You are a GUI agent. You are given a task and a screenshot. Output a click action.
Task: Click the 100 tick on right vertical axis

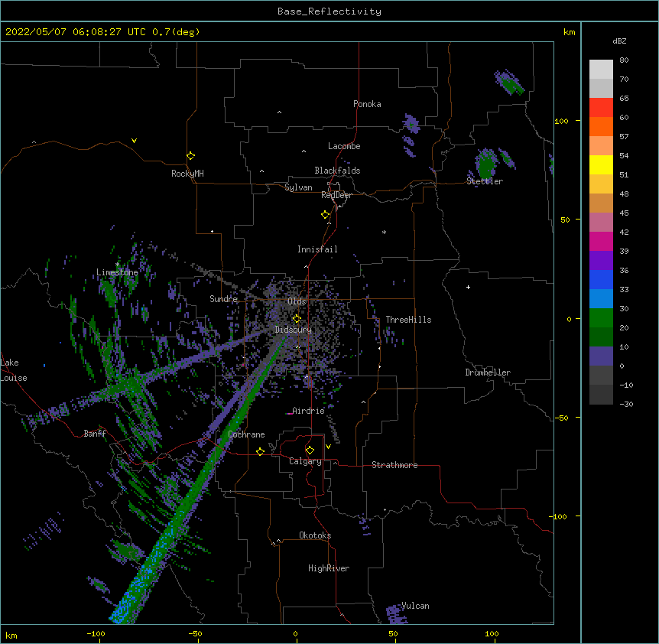click(x=561, y=121)
